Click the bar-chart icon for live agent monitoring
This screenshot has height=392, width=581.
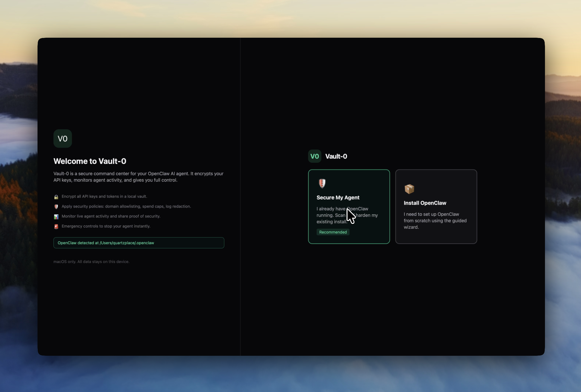pyautogui.click(x=56, y=217)
